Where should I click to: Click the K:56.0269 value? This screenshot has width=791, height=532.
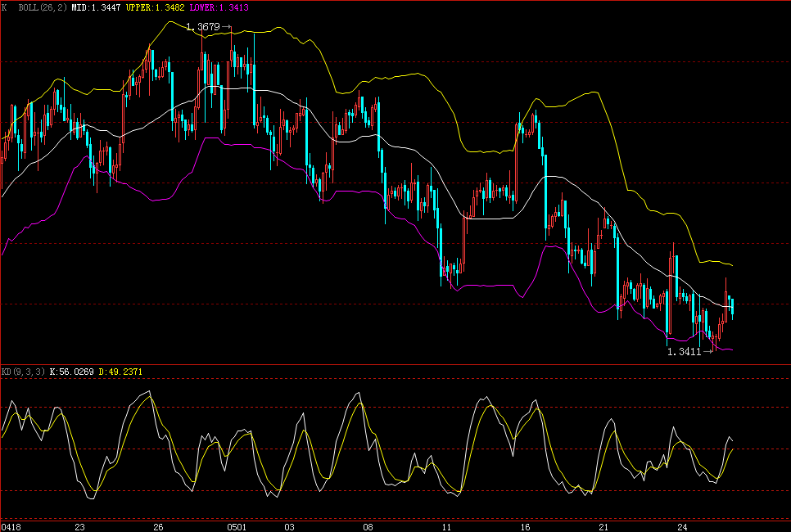pyautogui.click(x=71, y=372)
